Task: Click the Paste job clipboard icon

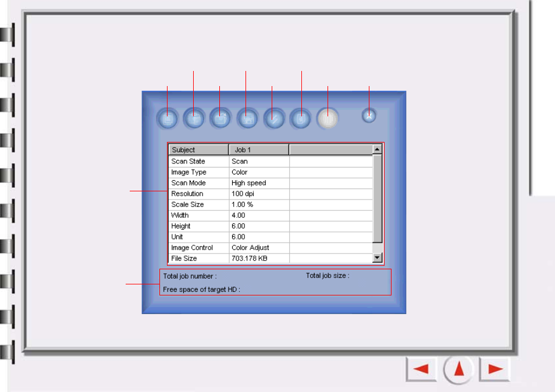Action: (x=194, y=119)
